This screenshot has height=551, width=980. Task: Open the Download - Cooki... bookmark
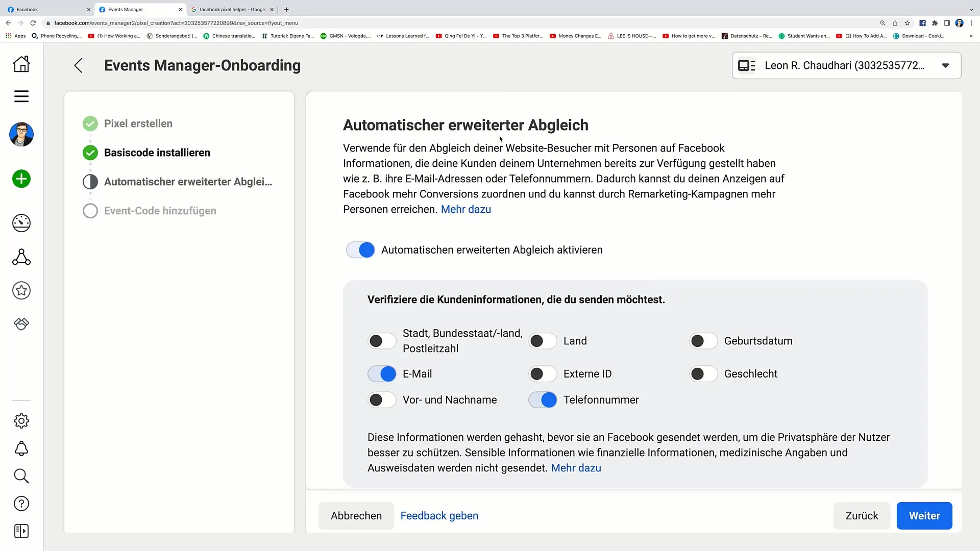pos(919,36)
